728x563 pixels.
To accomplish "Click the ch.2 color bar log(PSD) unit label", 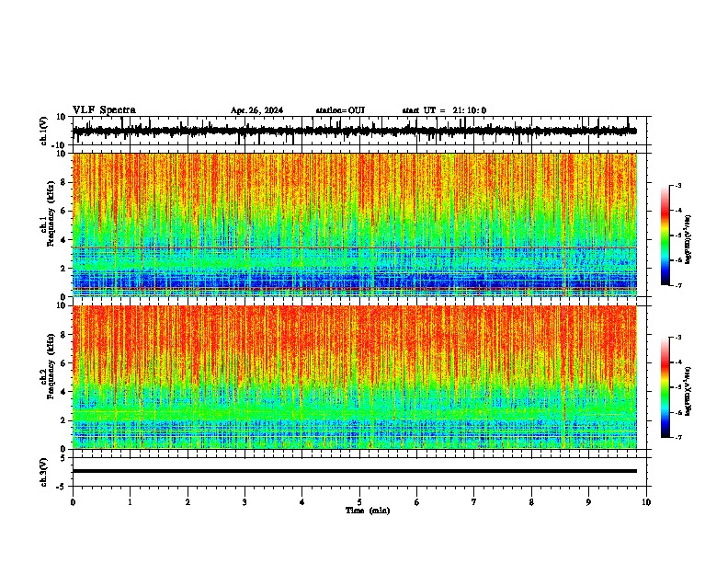I will click(x=688, y=391).
